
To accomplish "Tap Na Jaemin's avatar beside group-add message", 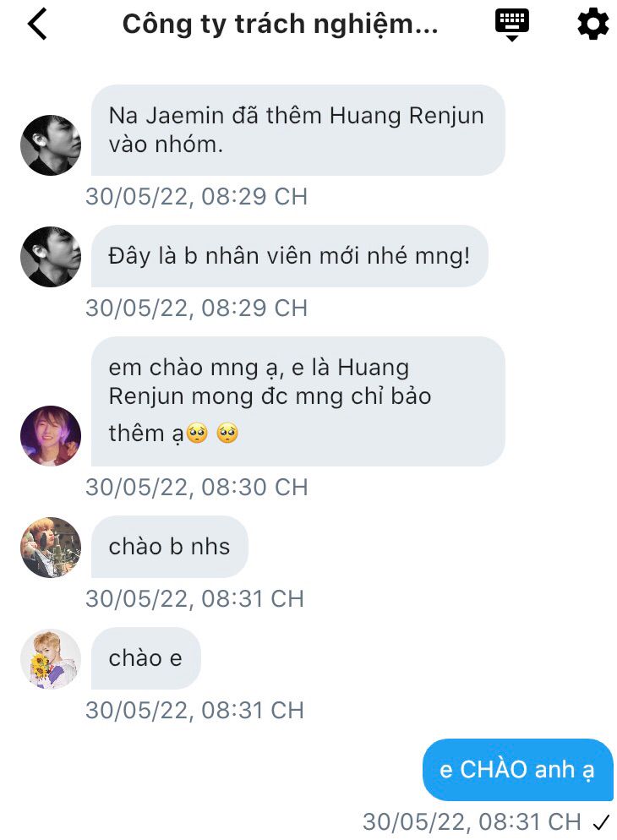I will [x=51, y=145].
